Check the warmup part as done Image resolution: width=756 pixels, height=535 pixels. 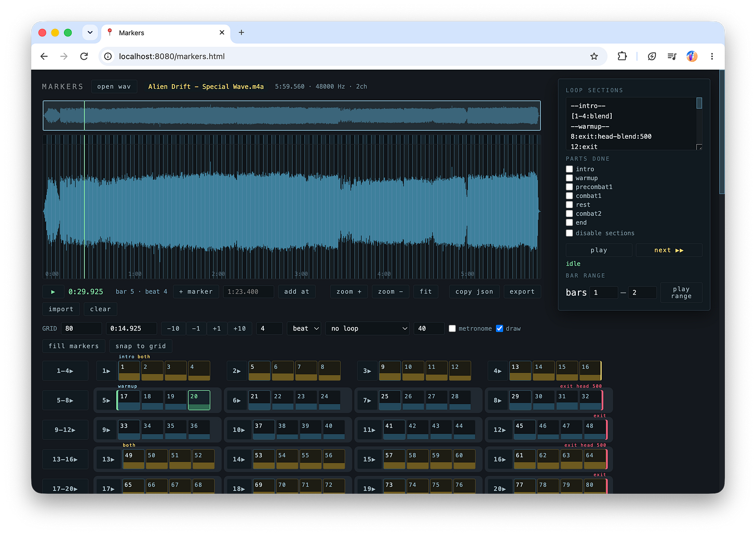point(570,178)
